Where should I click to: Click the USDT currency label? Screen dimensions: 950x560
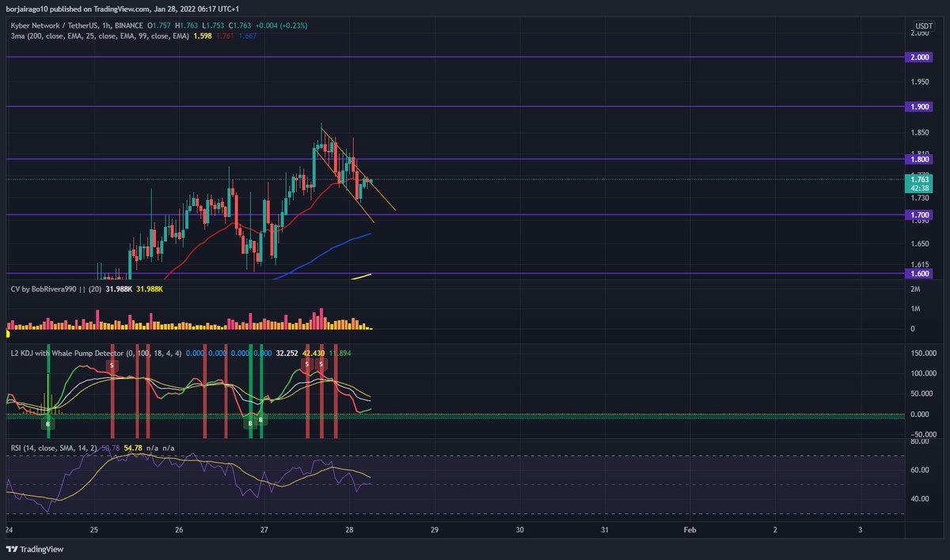click(x=922, y=25)
